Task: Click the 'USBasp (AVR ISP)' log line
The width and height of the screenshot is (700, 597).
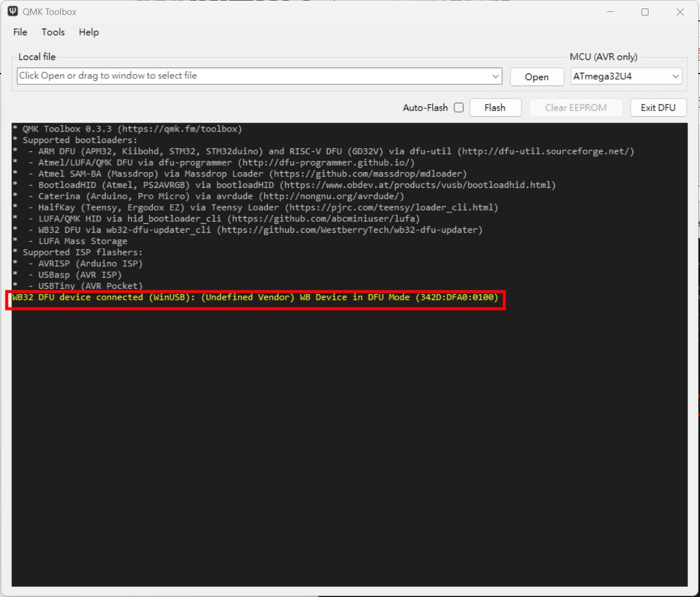Action: coord(67,275)
